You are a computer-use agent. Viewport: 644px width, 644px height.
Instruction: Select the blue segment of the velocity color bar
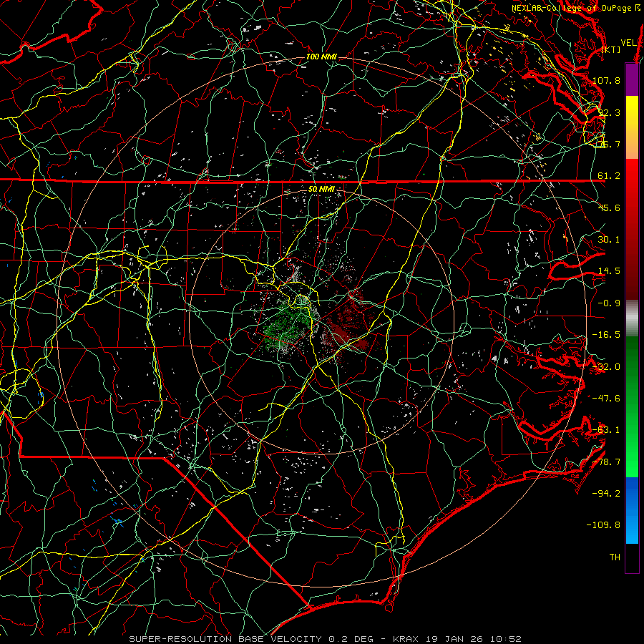tap(632, 510)
